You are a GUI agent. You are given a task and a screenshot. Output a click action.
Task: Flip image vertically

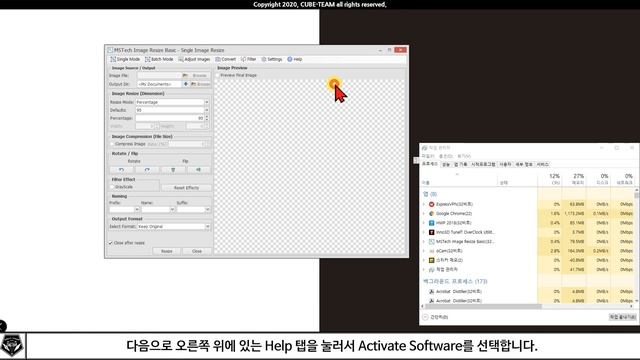click(173, 170)
